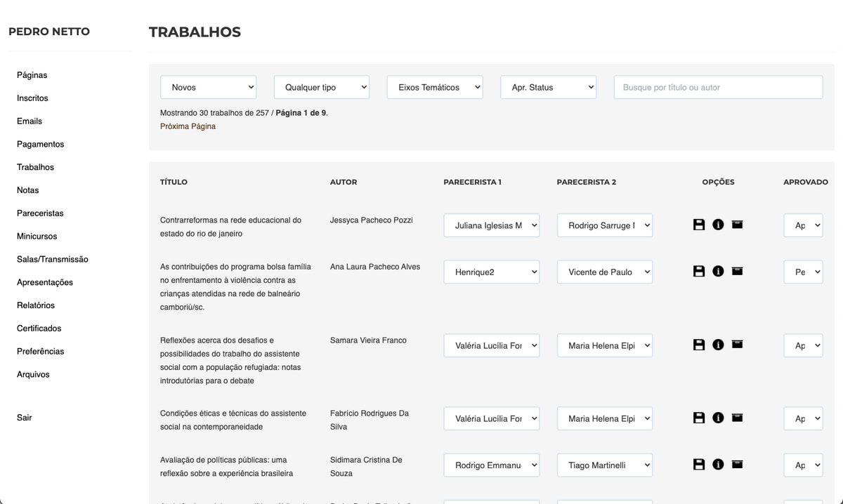Click save icon for Contrarreformas na rede educacional row

pyautogui.click(x=699, y=225)
